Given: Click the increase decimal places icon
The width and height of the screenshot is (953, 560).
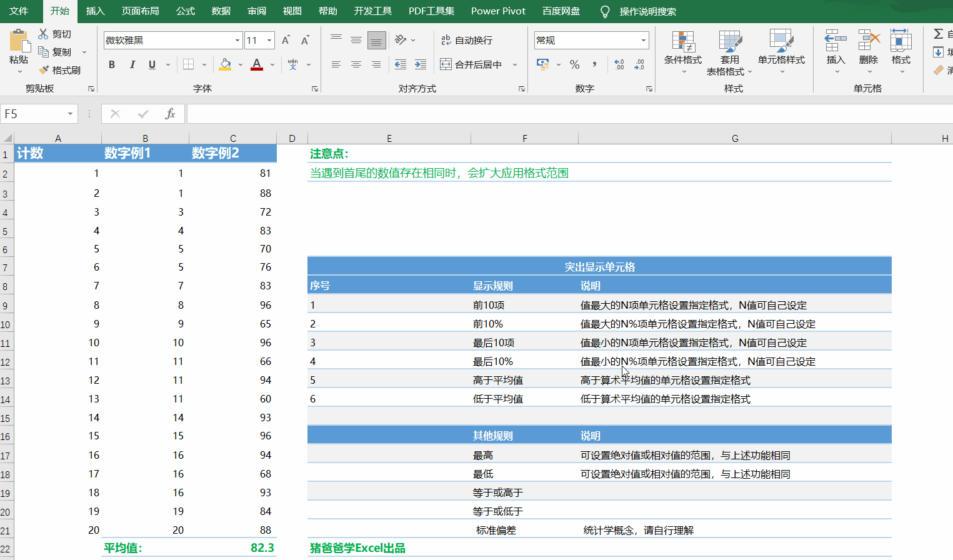Looking at the screenshot, I should 619,64.
